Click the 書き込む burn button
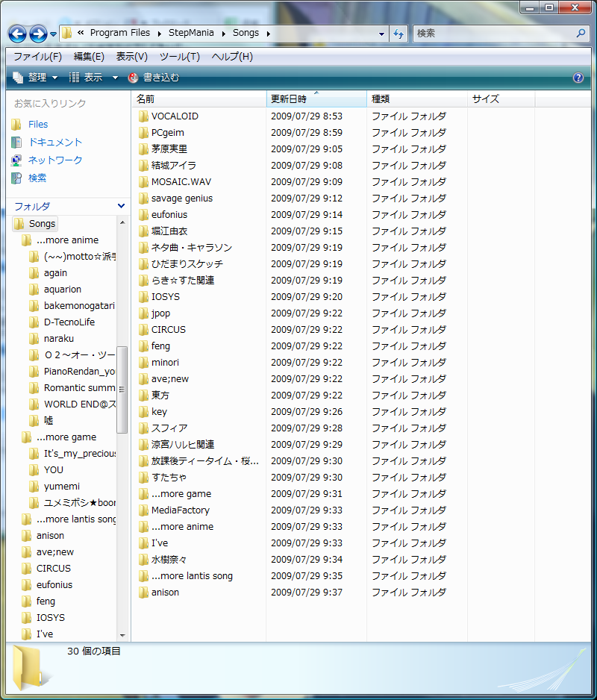 pos(154,78)
